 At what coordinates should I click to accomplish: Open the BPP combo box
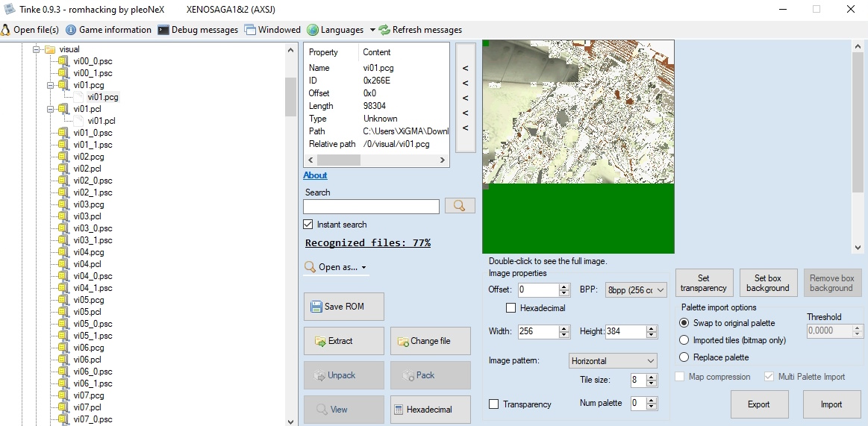(636, 290)
